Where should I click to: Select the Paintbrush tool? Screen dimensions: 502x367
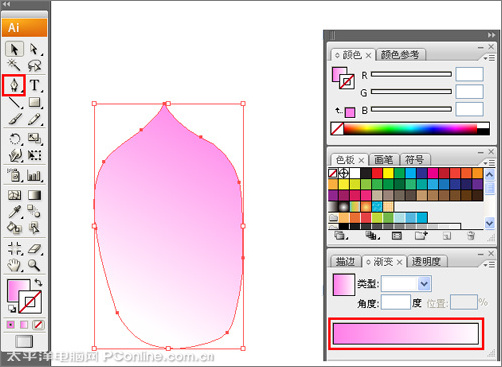click(14, 119)
